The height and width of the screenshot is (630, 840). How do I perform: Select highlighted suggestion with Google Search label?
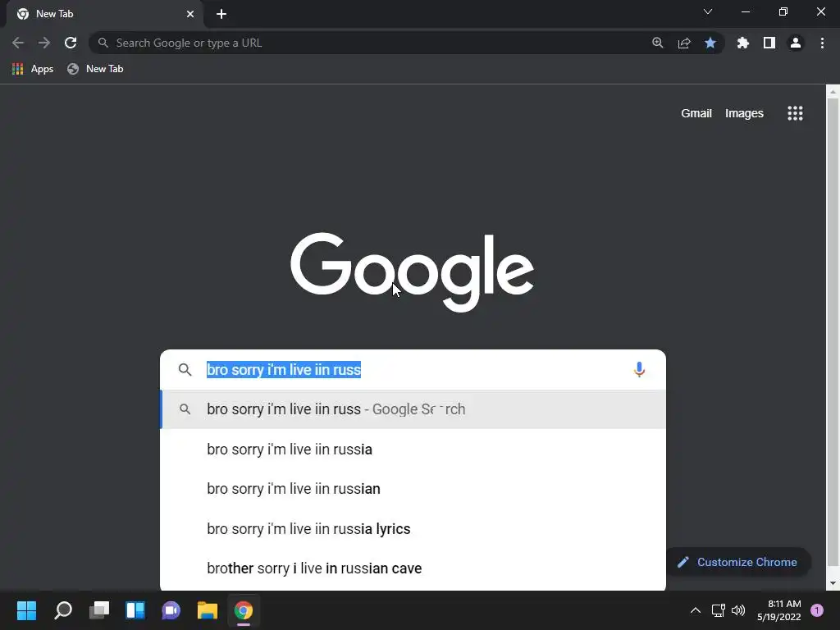point(413,409)
